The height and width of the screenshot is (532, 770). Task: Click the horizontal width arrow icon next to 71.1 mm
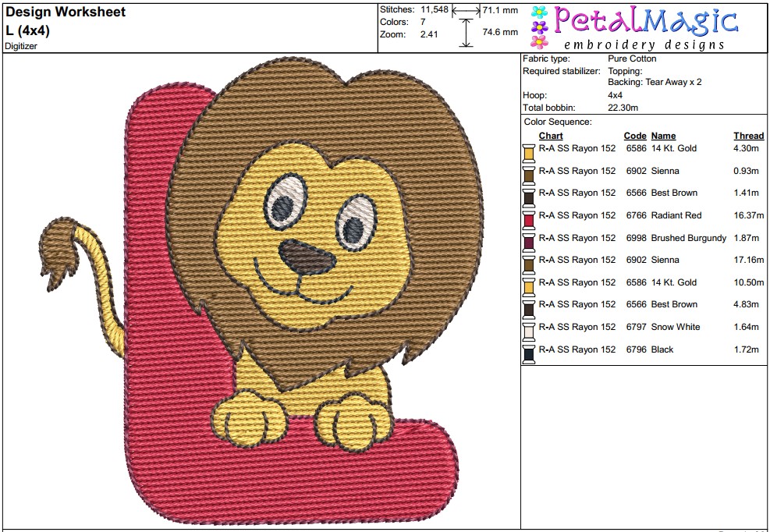[x=466, y=10]
